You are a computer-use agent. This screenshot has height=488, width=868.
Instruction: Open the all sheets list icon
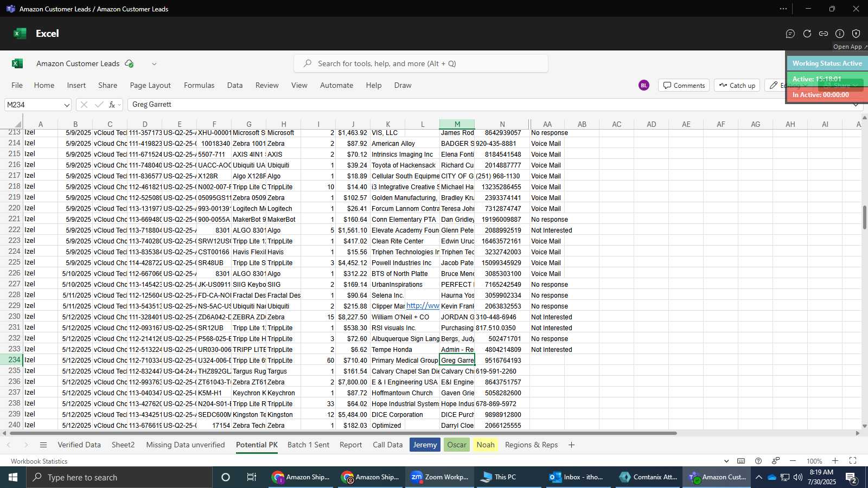[x=43, y=445]
